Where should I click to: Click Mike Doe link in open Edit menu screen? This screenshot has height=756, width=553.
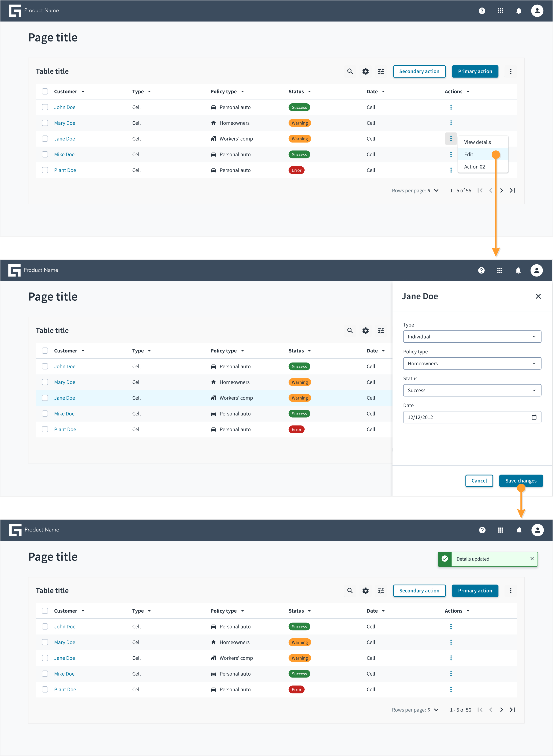click(x=64, y=154)
